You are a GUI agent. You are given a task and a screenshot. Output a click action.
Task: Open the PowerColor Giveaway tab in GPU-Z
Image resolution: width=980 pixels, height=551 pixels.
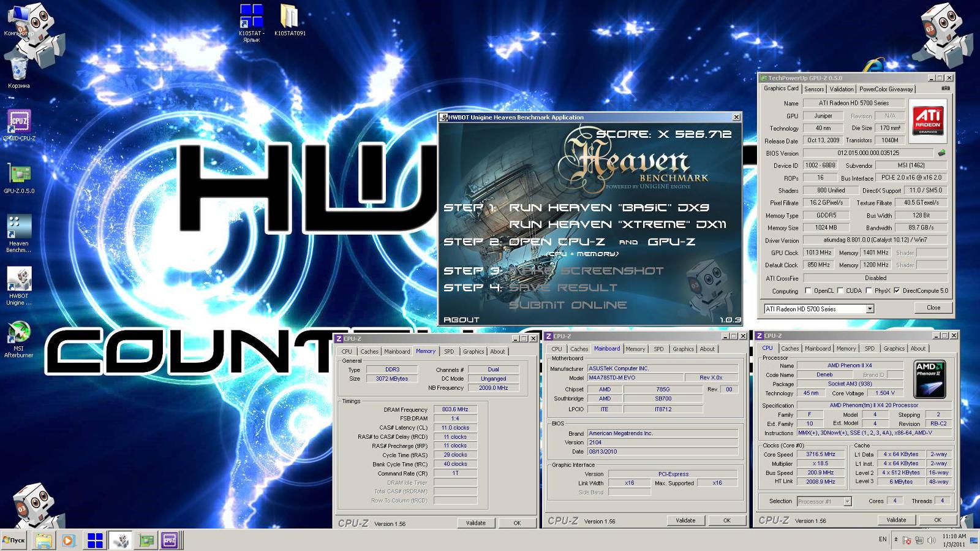pos(886,89)
